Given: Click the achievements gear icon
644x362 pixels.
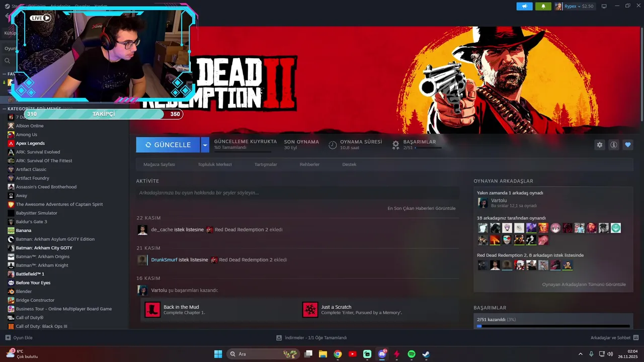Looking at the screenshot, I should click(x=396, y=145).
